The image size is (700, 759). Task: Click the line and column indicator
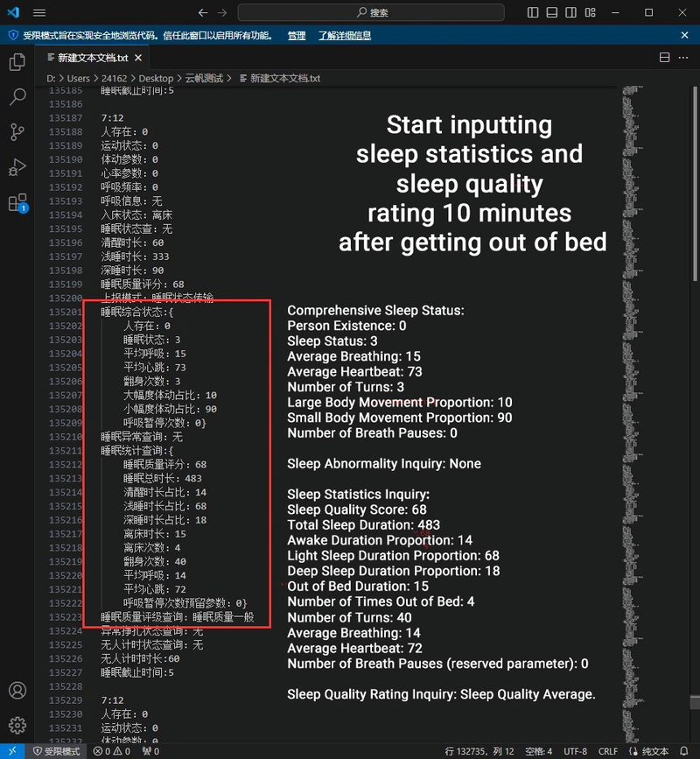[x=479, y=751]
